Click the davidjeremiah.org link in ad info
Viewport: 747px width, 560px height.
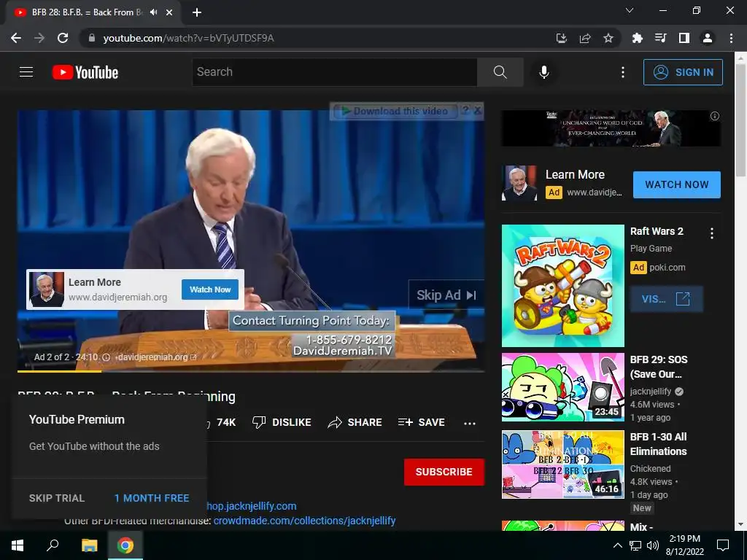(x=156, y=357)
